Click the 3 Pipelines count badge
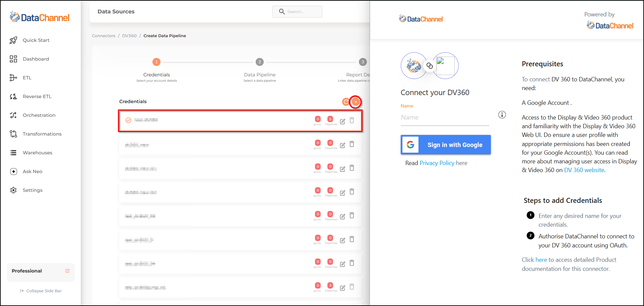Screen dimensions: 644x306 pos(330,285)
